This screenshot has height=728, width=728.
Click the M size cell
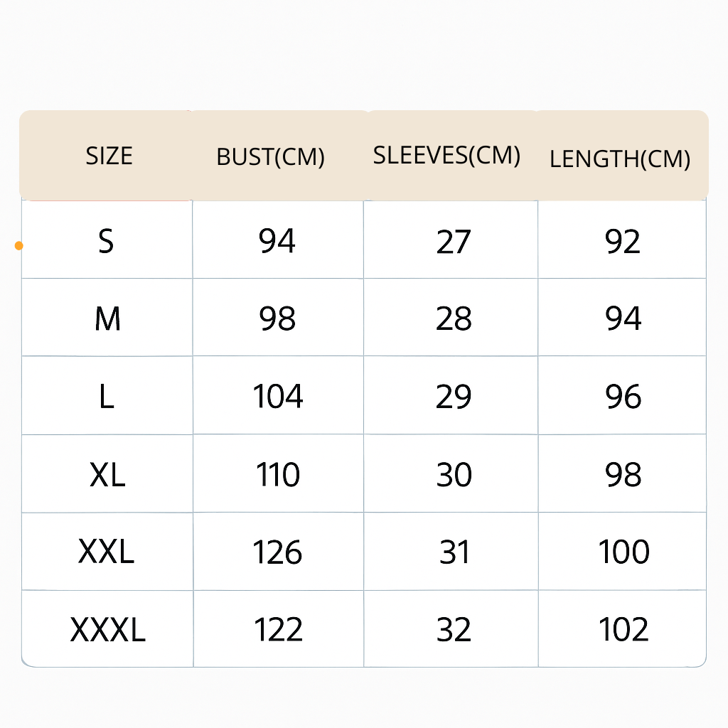click(x=107, y=319)
